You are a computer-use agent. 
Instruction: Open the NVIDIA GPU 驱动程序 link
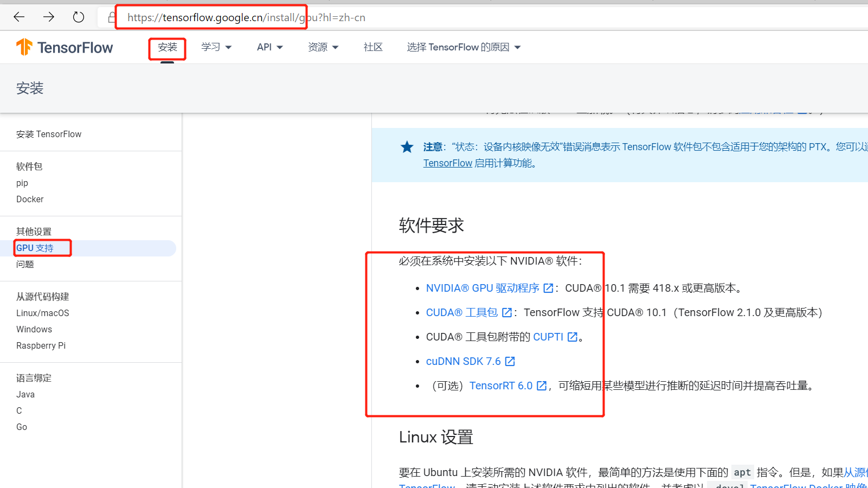tap(483, 288)
